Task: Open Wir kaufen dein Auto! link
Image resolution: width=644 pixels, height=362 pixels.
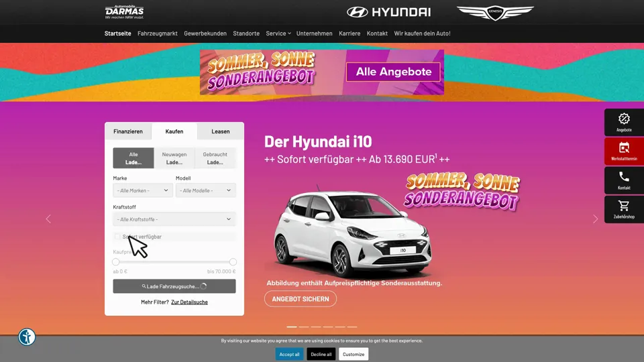Action: click(x=422, y=34)
